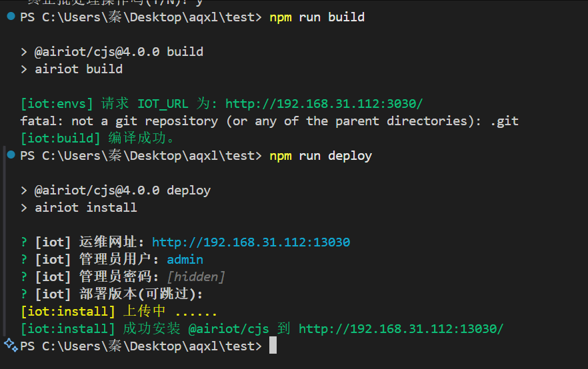
Task: Click the command gutter bar left of deploy output
Action: (x=4, y=241)
